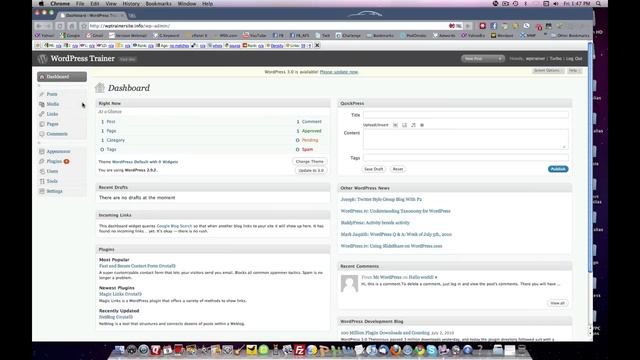
Task: Select the Dashboard menu item
Action: click(62, 77)
